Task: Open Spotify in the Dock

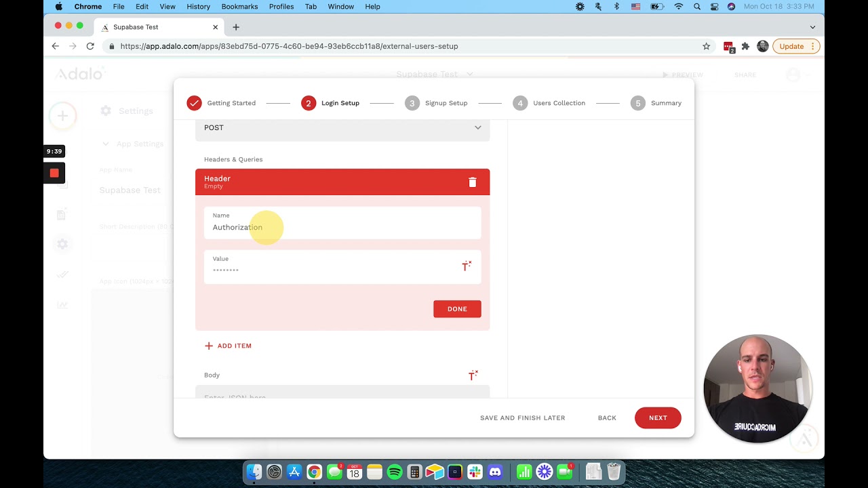Action: pyautogui.click(x=395, y=472)
